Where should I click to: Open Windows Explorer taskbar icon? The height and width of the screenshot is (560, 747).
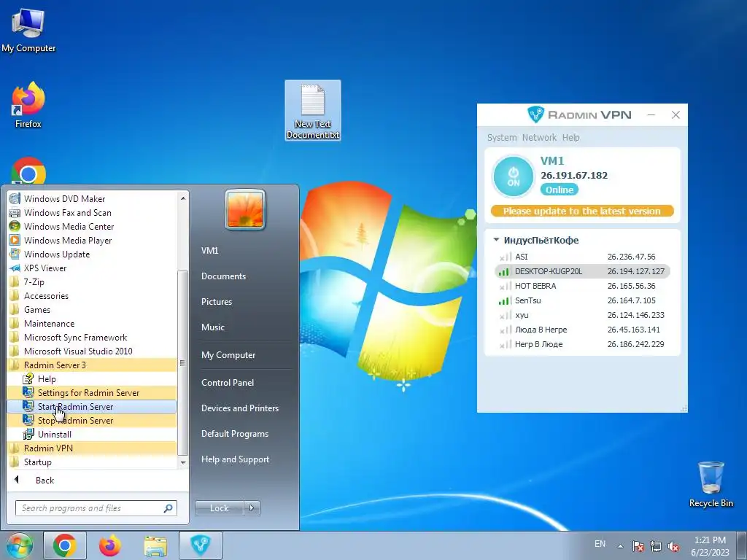coord(155,545)
